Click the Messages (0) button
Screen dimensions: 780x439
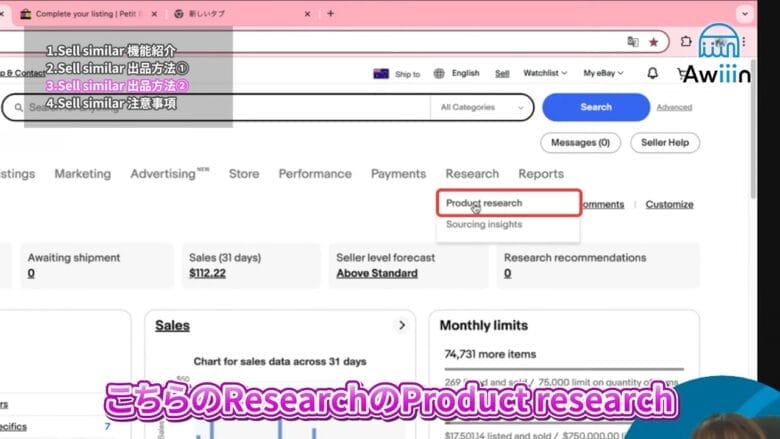tap(580, 143)
